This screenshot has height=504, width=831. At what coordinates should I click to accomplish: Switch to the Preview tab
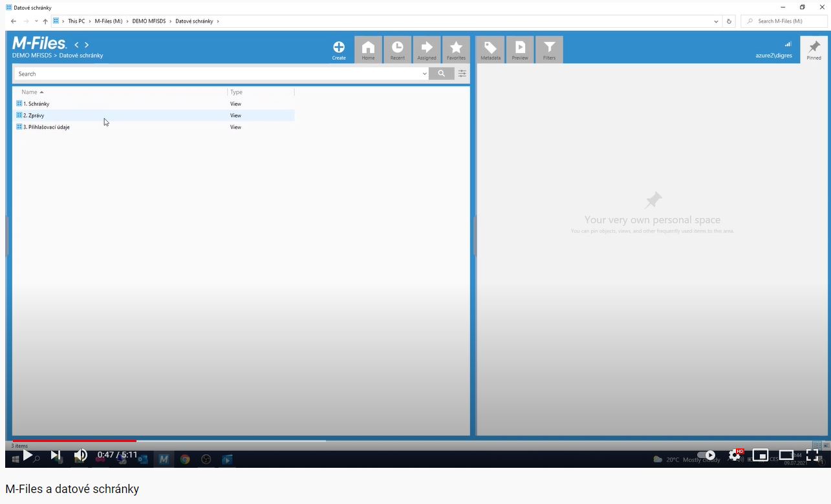point(520,50)
